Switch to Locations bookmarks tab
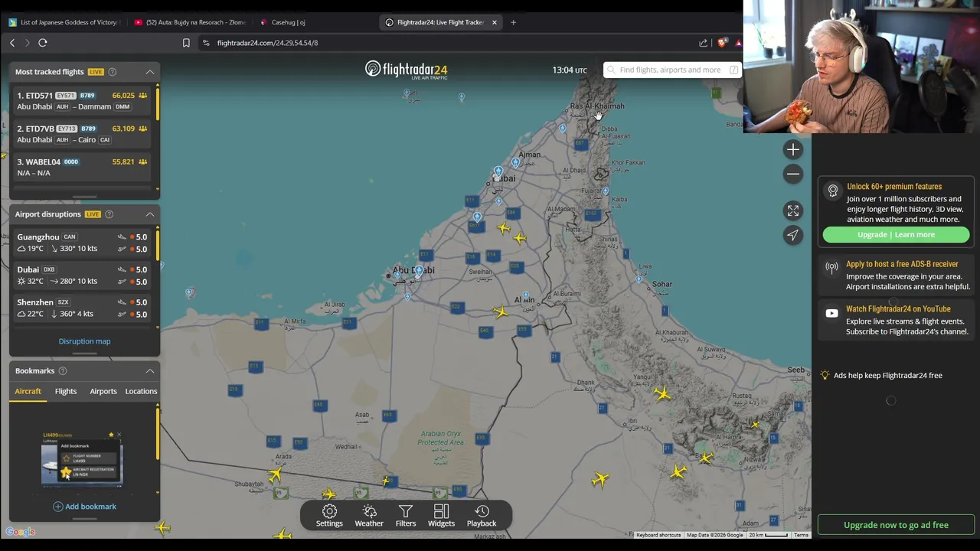This screenshot has width=980, height=551. coord(141,391)
